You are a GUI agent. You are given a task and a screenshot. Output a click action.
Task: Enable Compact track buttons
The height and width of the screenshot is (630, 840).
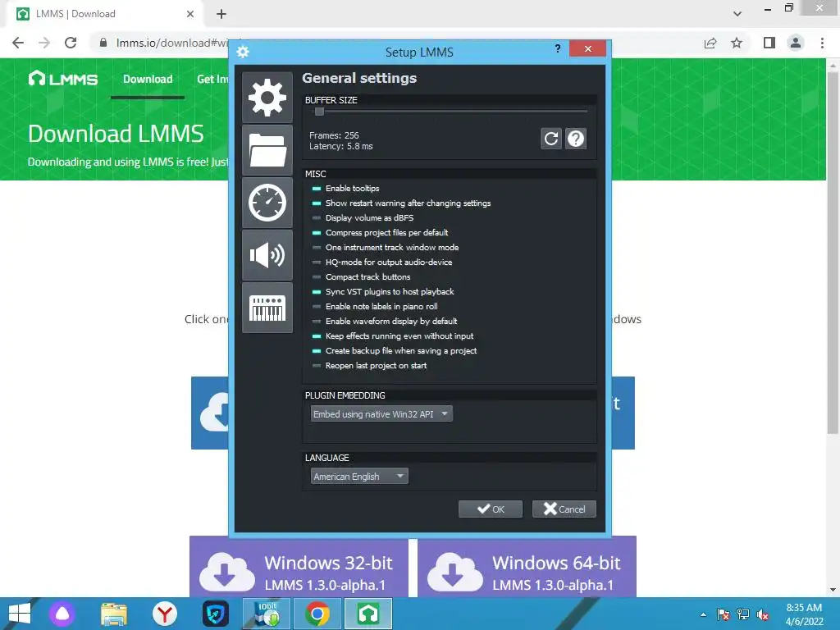tap(361, 277)
